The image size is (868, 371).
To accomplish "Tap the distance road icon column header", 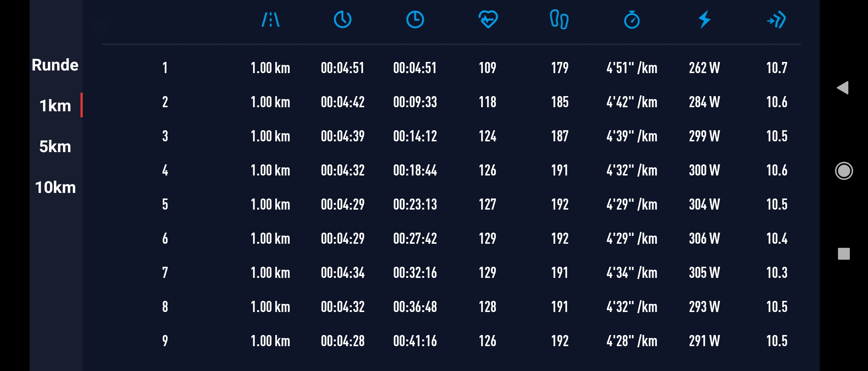I will [270, 20].
